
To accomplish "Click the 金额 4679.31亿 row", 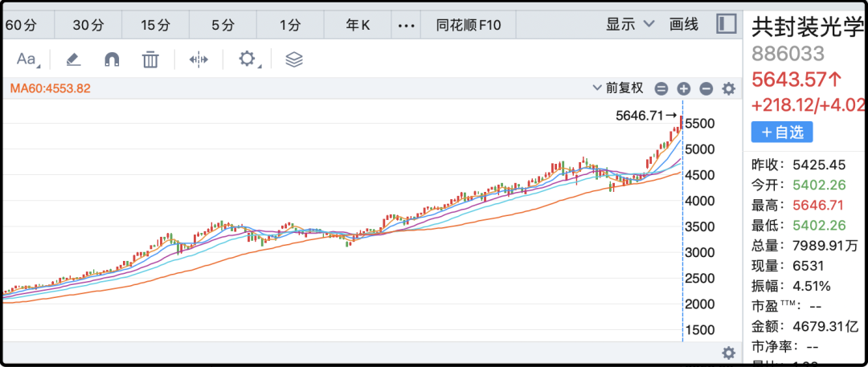I will (x=805, y=326).
